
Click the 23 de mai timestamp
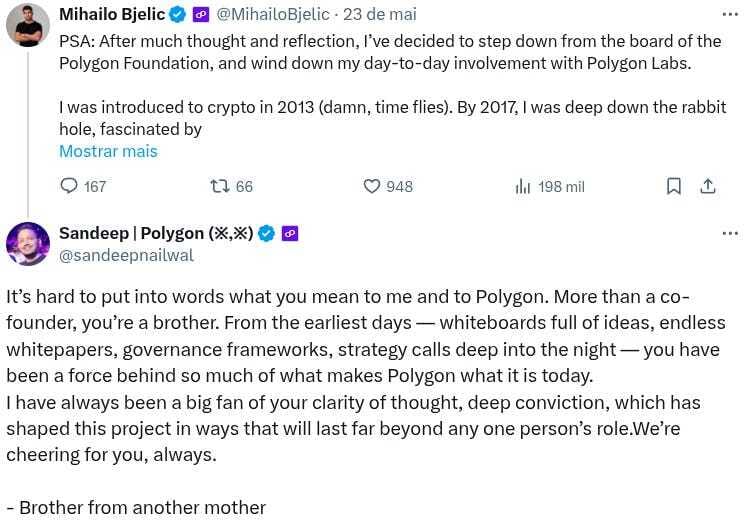(x=380, y=14)
